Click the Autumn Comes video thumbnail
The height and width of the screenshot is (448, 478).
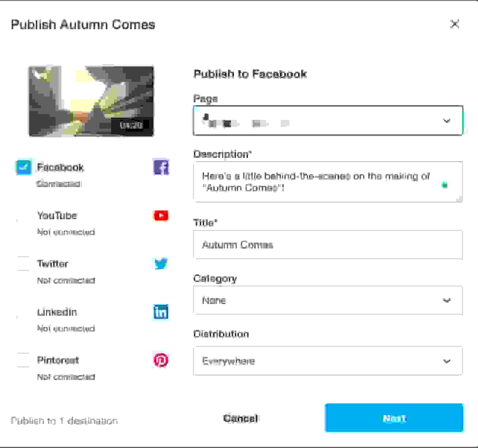coord(91,101)
